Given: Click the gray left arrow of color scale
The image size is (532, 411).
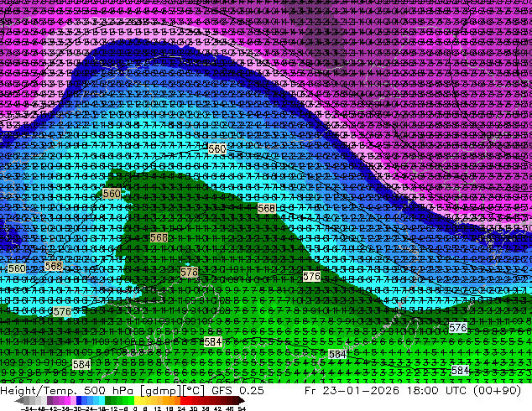Looking at the screenshot, I should click(19, 400).
